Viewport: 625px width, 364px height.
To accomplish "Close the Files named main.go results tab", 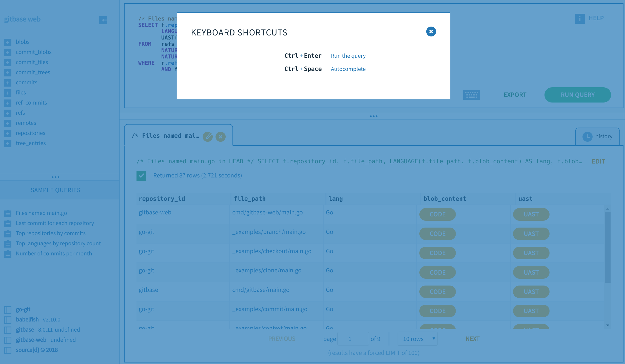I will (x=221, y=137).
